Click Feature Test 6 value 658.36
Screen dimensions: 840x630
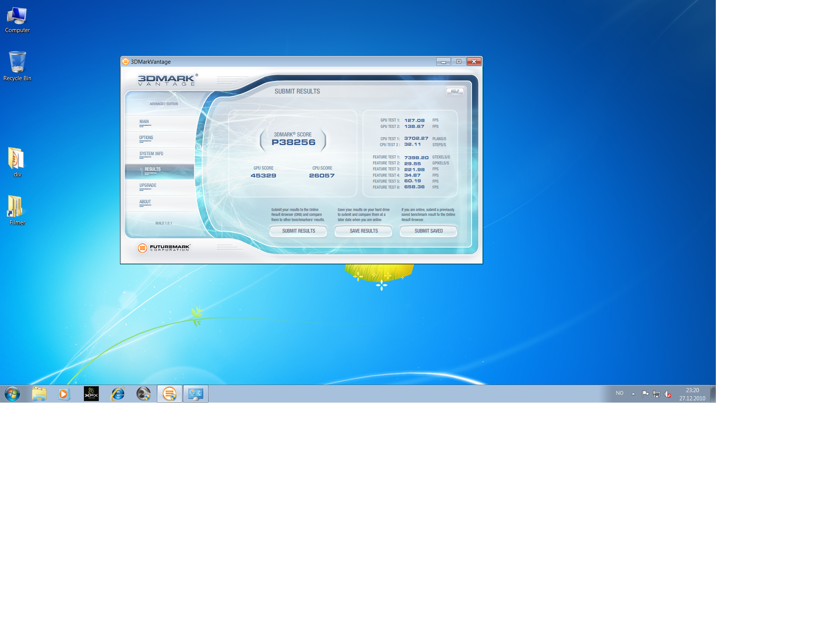[414, 187]
